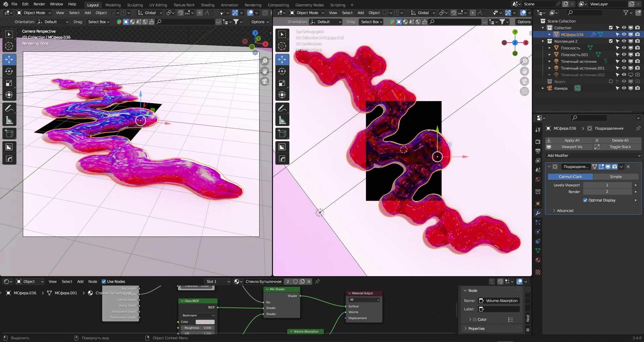
Task: Open the Render menu
Action: point(39,4)
